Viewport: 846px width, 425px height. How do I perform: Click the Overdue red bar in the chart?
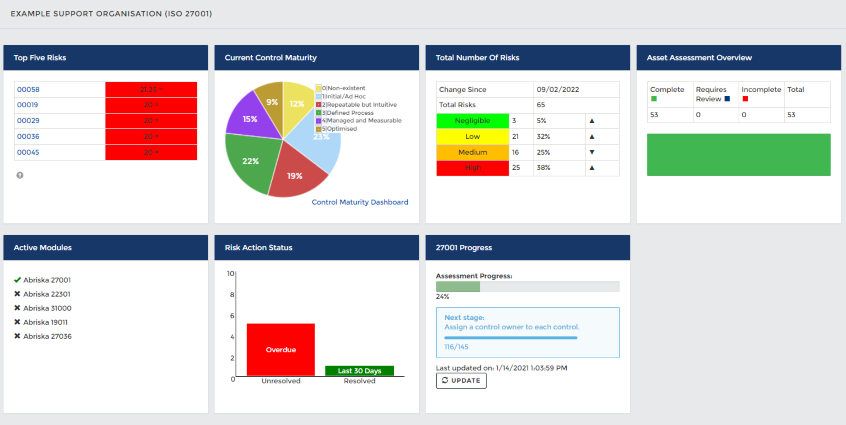click(281, 349)
